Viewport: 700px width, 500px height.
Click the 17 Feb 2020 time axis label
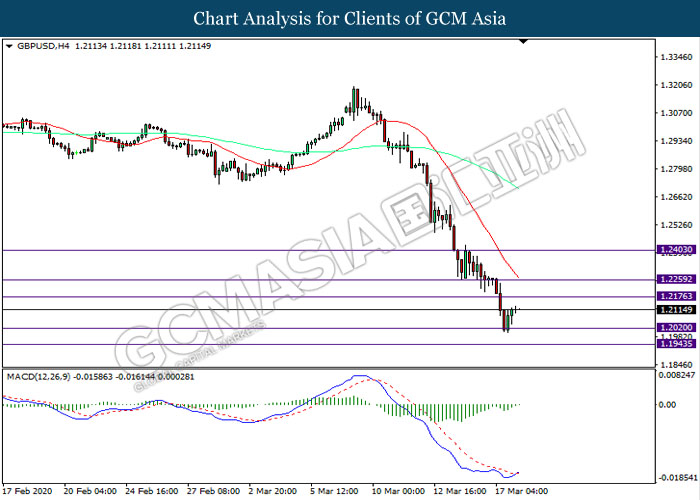27,491
